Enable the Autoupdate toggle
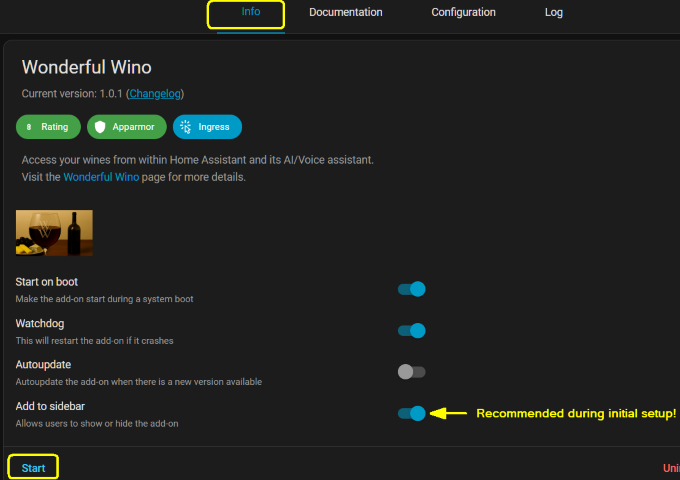The width and height of the screenshot is (680, 480). pyautogui.click(x=412, y=372)
